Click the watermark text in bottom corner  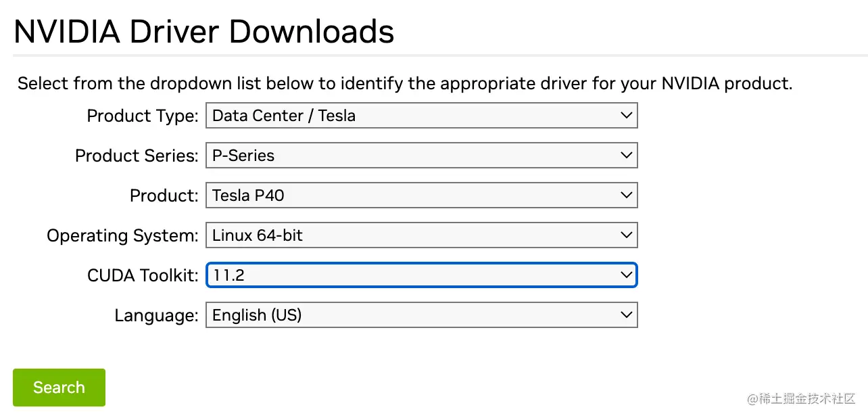coord(801,398)
